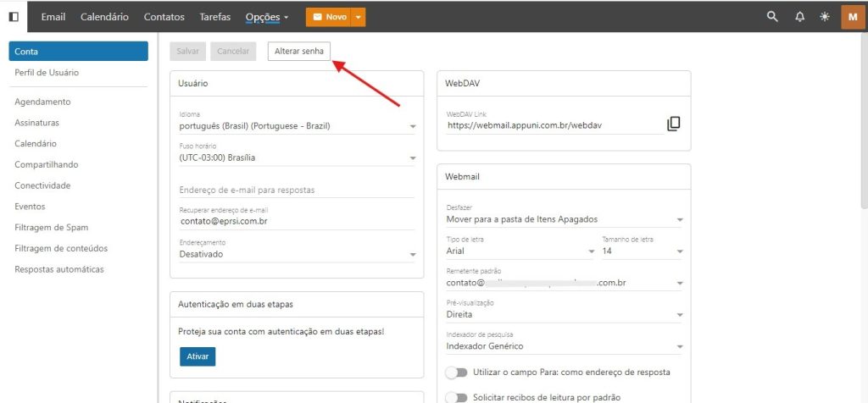
Task: Open the Calendário top menu
Action: 104,17
